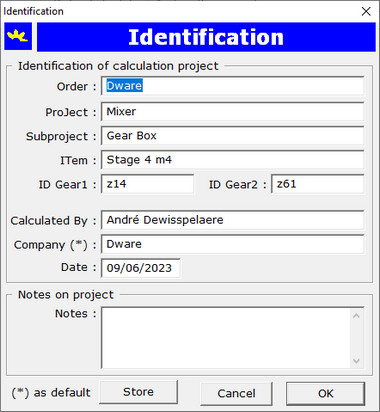Click 'Identification of calculation project' group title

point(118,66)
